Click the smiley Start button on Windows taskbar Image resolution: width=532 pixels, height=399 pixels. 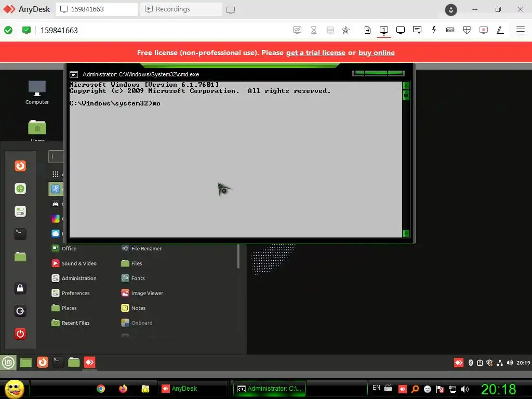(14, 389)
